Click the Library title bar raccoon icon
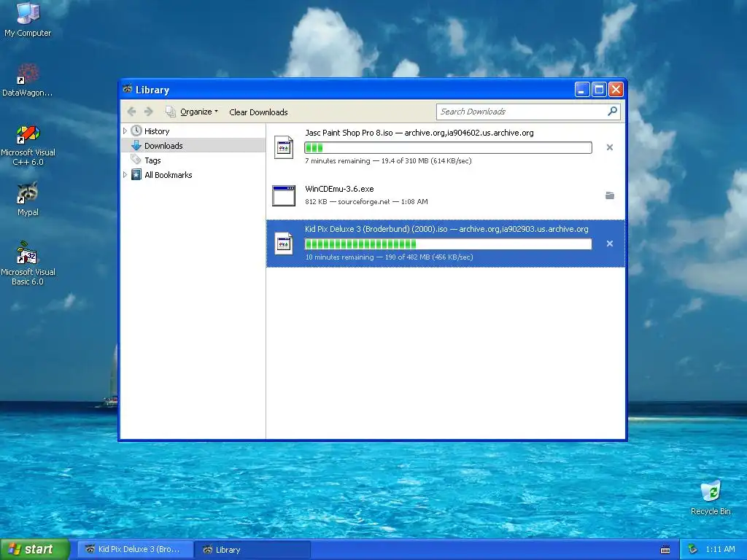This screenshot has height=560, width=747. 127,89
